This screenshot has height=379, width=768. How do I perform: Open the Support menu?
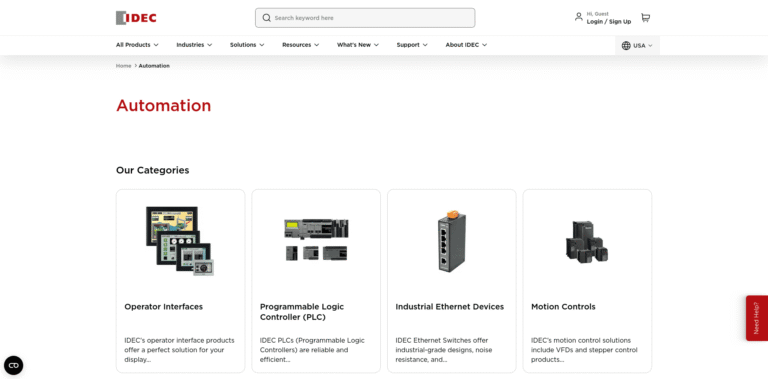coord(412,45)
